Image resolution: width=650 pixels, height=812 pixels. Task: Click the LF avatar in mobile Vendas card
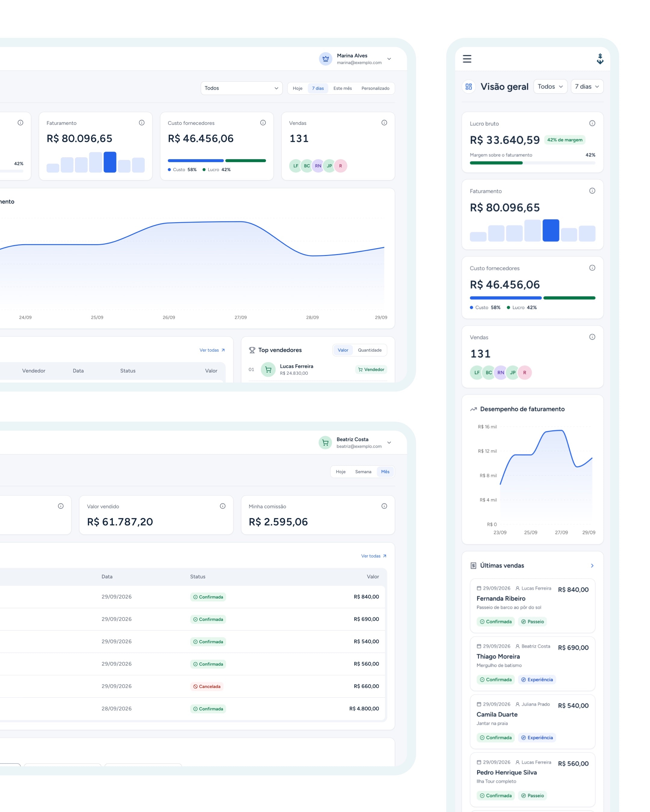point(477,373)
